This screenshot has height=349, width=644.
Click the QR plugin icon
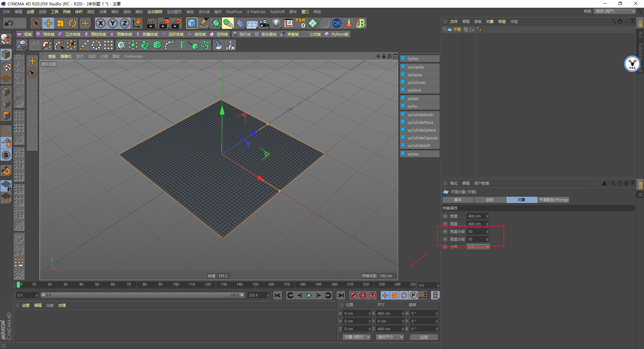tap(336, 23)
